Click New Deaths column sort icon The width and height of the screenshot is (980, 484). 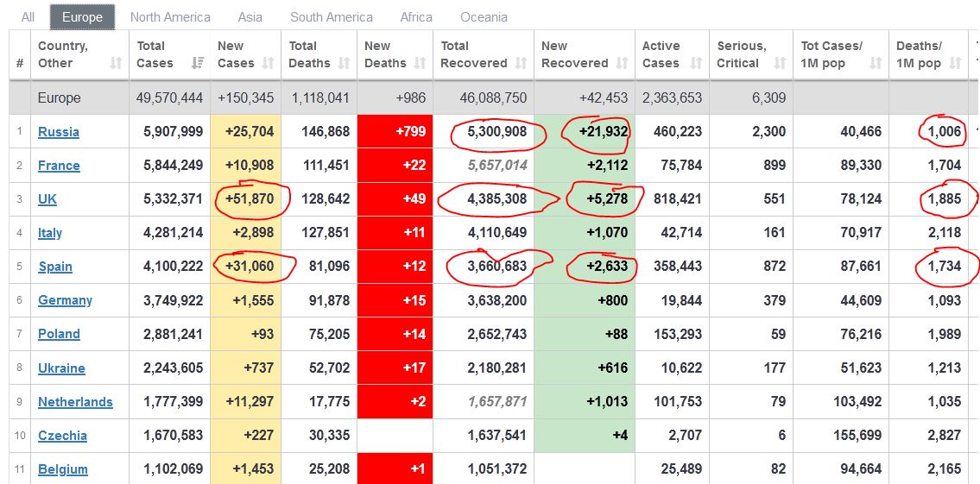click(x=420, y=63)
